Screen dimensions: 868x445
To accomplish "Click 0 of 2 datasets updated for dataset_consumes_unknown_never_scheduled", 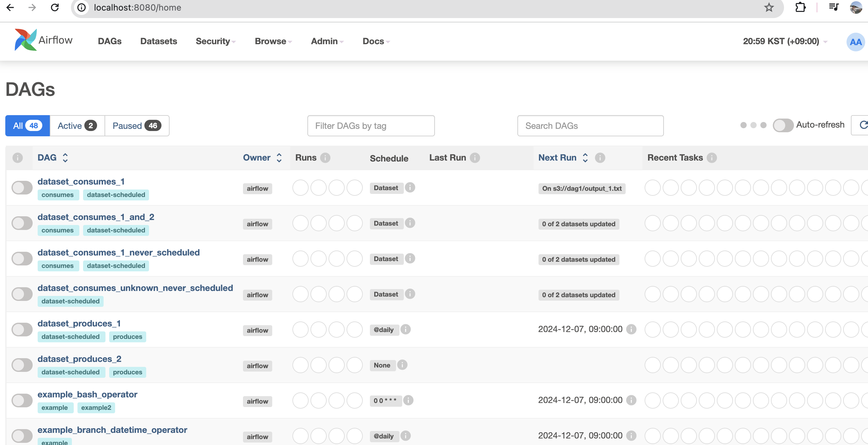I will (x=579, y=295).
